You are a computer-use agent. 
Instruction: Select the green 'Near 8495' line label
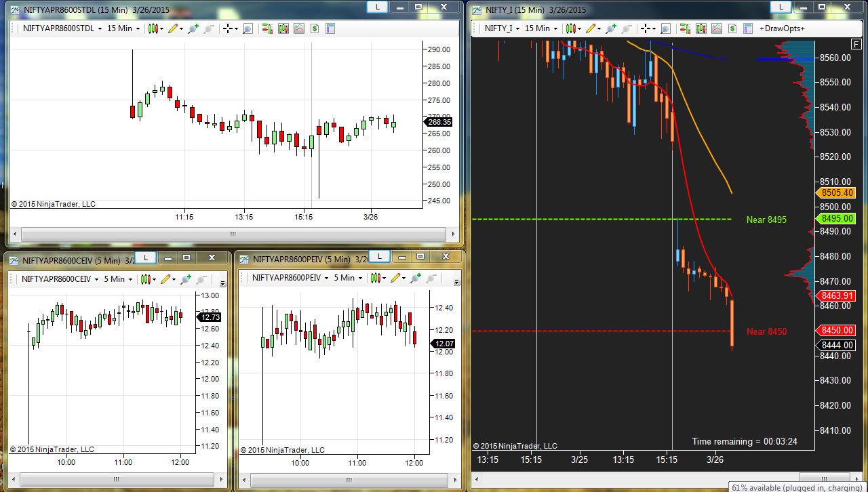(766, 220)
